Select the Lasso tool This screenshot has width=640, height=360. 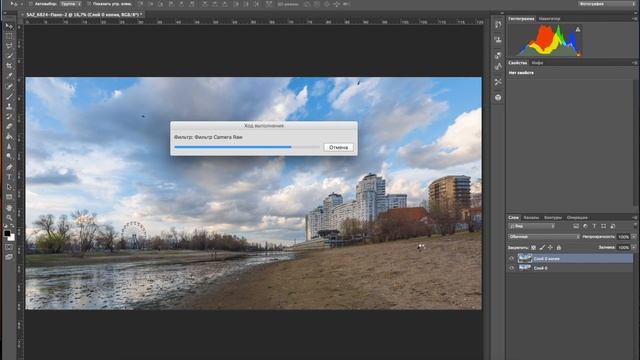click(x=9, y=46)
